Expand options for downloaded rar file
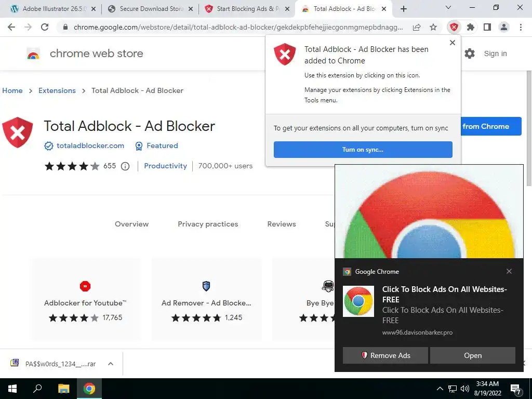 (111, 364)
